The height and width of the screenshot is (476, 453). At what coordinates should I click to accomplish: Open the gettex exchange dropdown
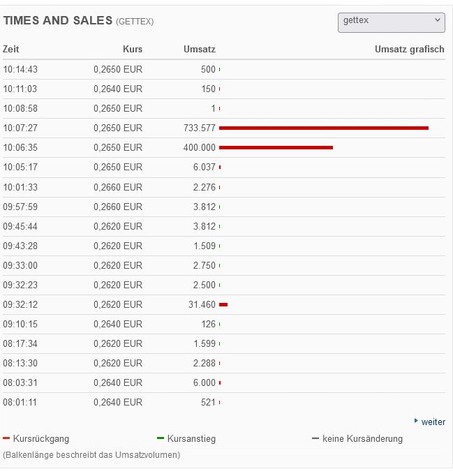(391, 22)
